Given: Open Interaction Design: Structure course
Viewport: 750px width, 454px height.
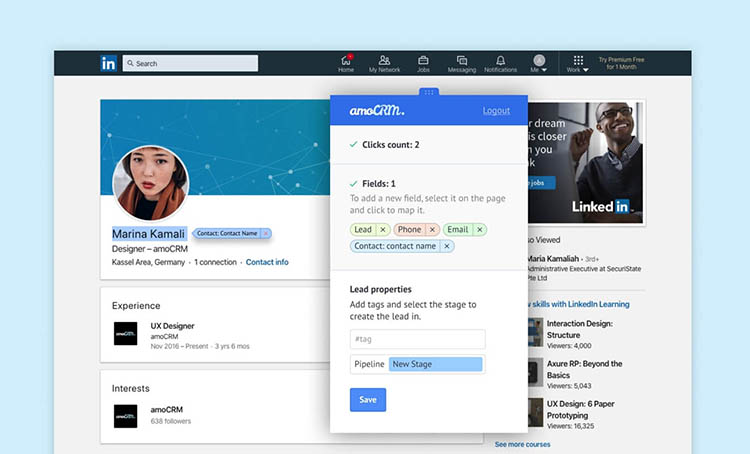Looking at the screenshot, I should [580, 329].
